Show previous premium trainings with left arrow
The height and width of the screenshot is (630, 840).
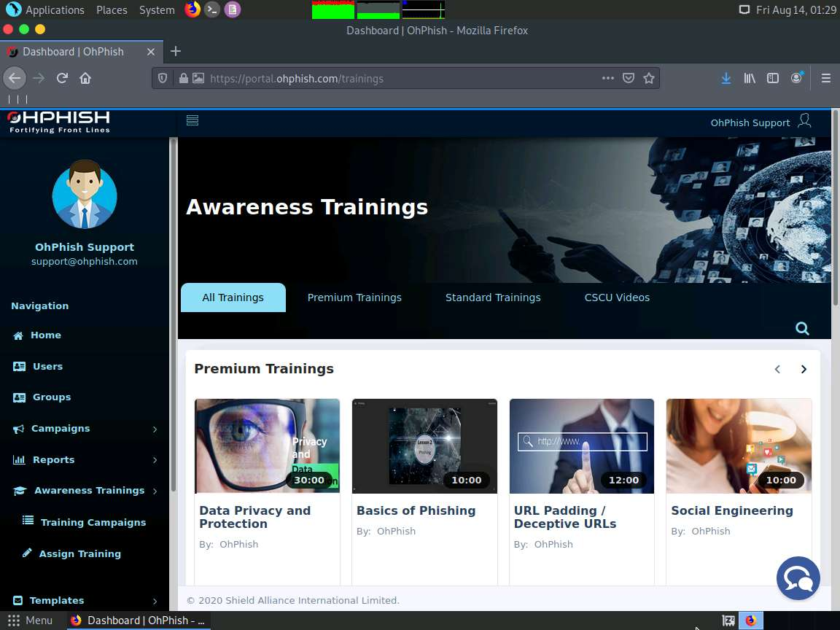(777, 369)
